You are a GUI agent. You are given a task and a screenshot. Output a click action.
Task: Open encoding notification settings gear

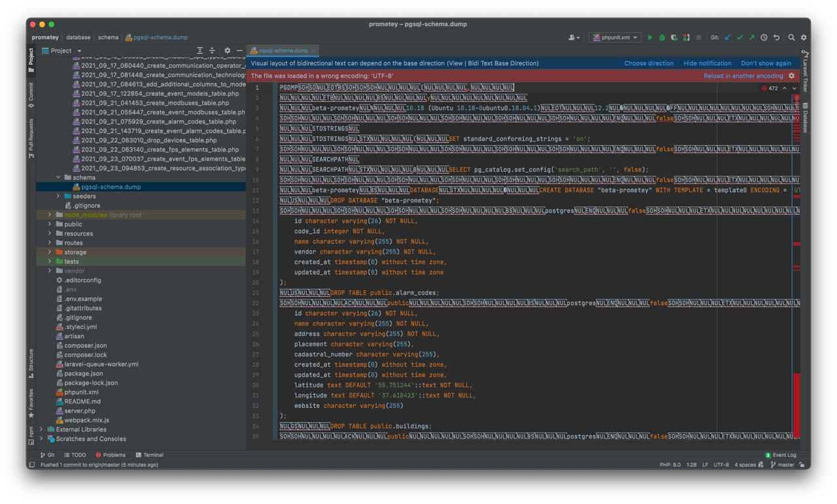coord(791,76)
